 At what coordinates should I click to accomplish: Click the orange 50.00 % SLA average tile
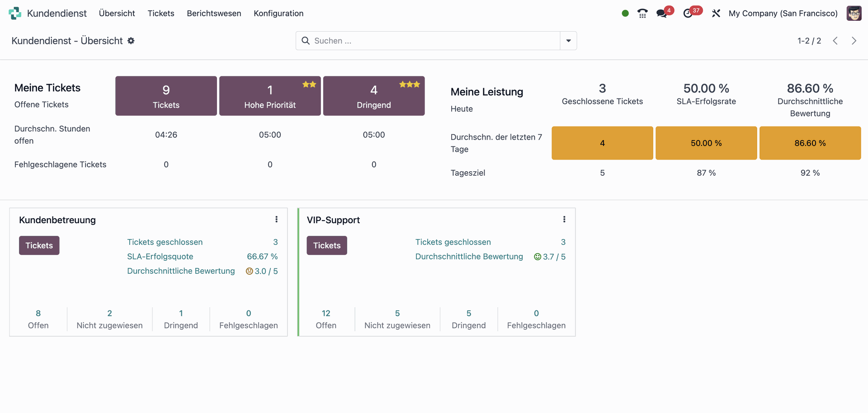tap(706, 143)
